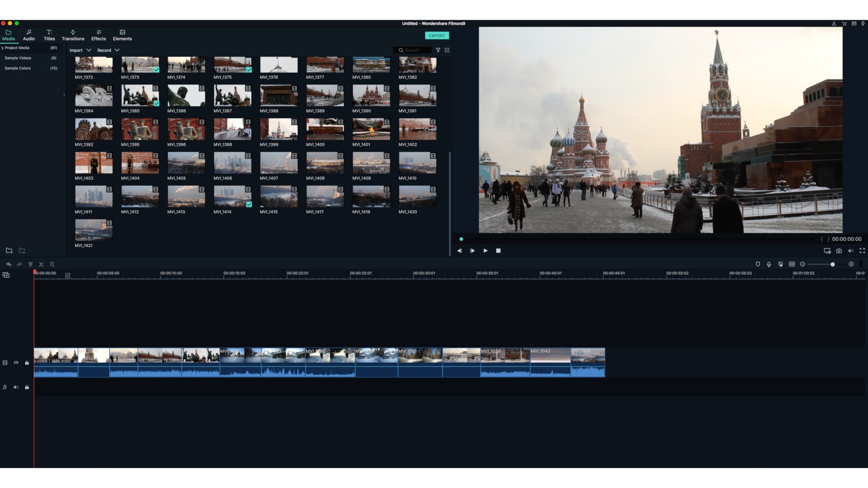The image size is (868, 488).
Task: Add a marker to the timeline
Action: (758, 264)
